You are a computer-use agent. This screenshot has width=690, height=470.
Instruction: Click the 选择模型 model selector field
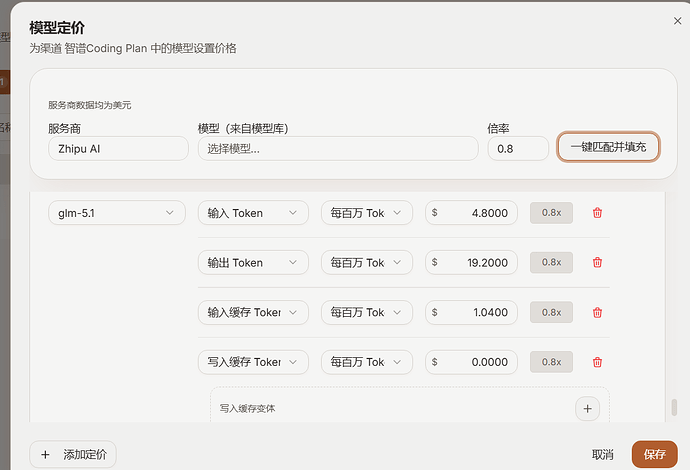(338, 149)
